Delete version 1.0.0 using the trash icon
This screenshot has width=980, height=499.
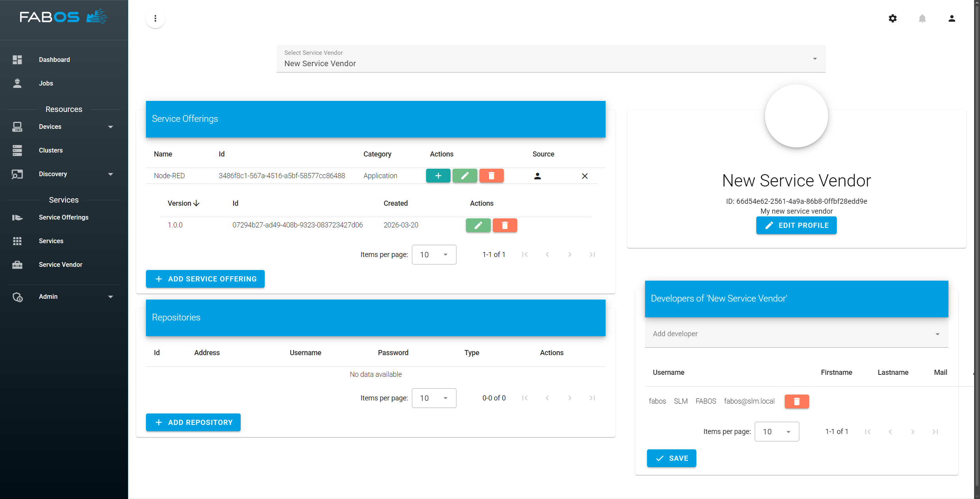click(505, 225)
